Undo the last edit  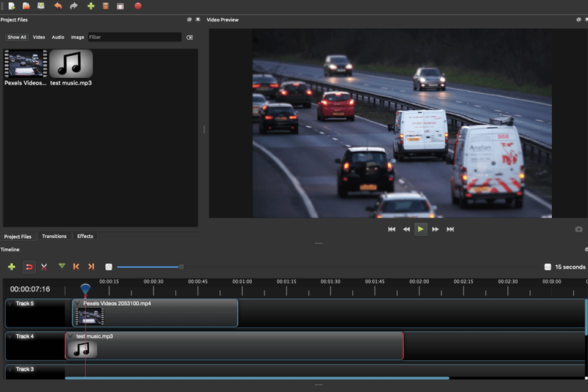[x=58, y=6]
